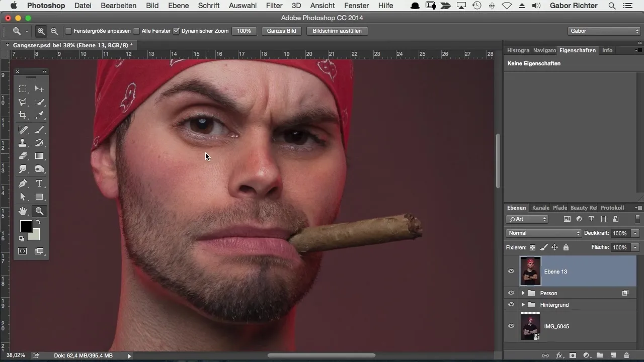Filter layers by pixel layers
Image resolution: width=644 pixels, height=362 pixels.
click(x=567, y=219)
